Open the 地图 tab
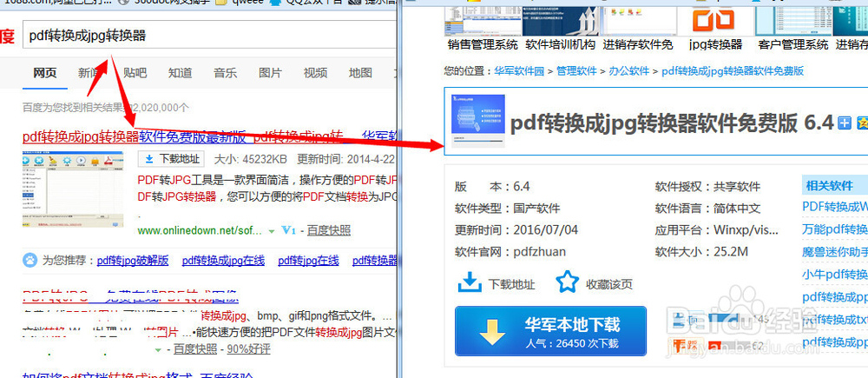The height and width of the screenshot is (378, 868). click(360, 73)
